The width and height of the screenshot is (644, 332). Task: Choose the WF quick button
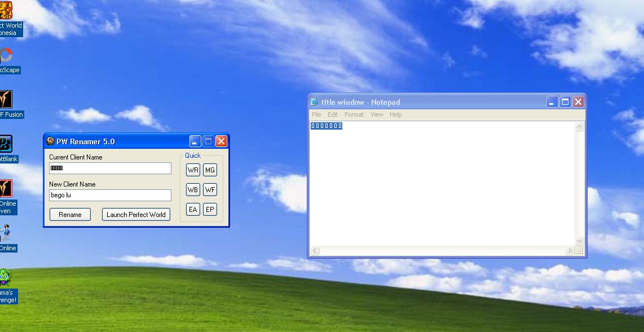coord(210,189)
